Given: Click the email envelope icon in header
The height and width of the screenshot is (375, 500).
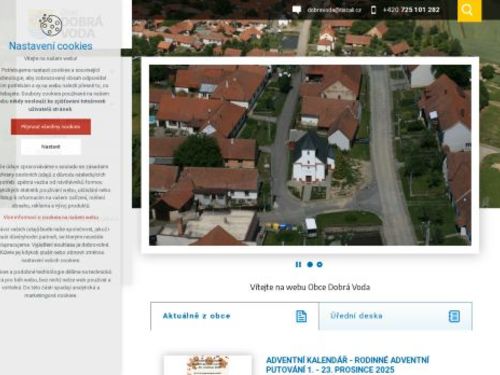Looking at the screenshot, I should pos(296,10).
